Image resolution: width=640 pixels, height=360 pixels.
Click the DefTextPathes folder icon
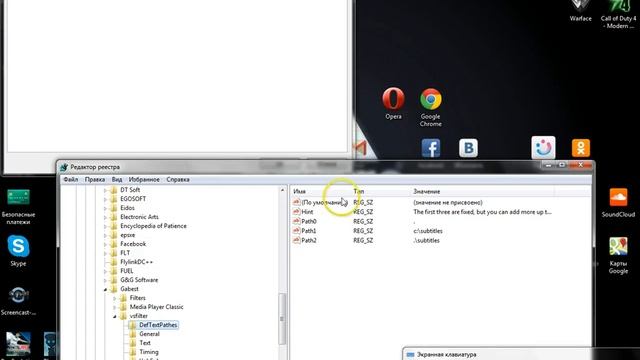coord(133,325)
